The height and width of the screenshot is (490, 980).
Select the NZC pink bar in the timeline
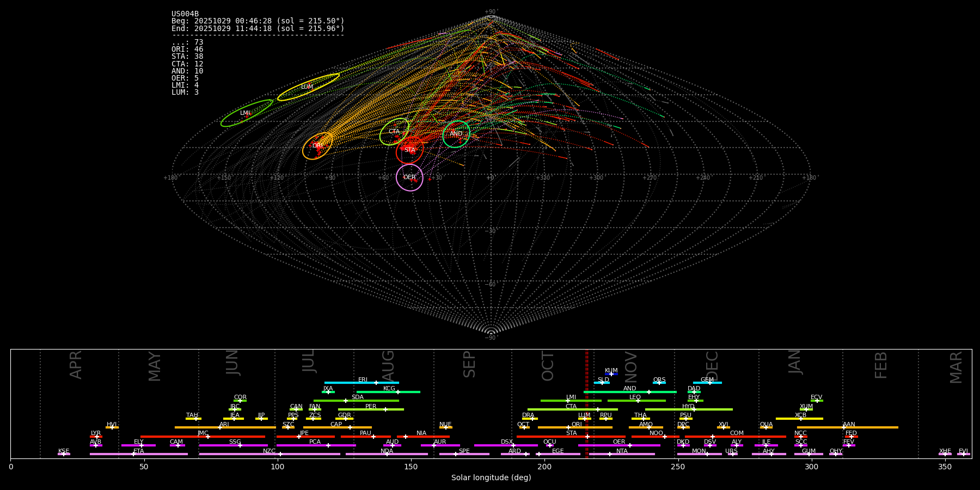(x=269, y=454)
